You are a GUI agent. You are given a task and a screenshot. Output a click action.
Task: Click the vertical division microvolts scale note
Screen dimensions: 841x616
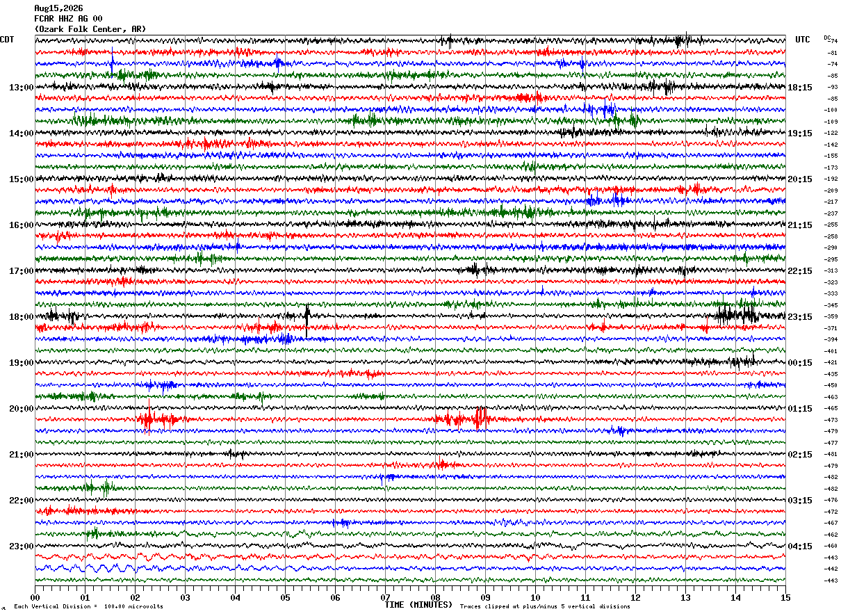pos(88,607)
